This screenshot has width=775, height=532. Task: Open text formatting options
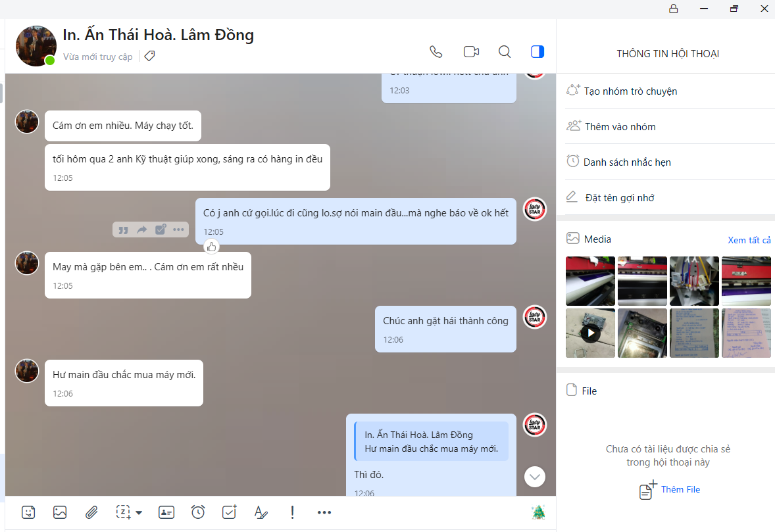[261, 512]
